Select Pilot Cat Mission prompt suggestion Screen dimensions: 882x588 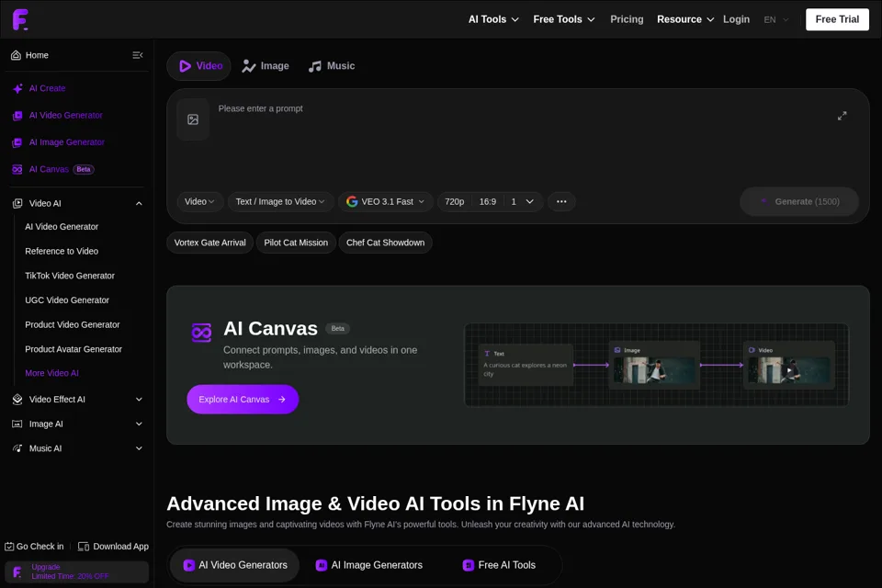click(x=296, y=243)
